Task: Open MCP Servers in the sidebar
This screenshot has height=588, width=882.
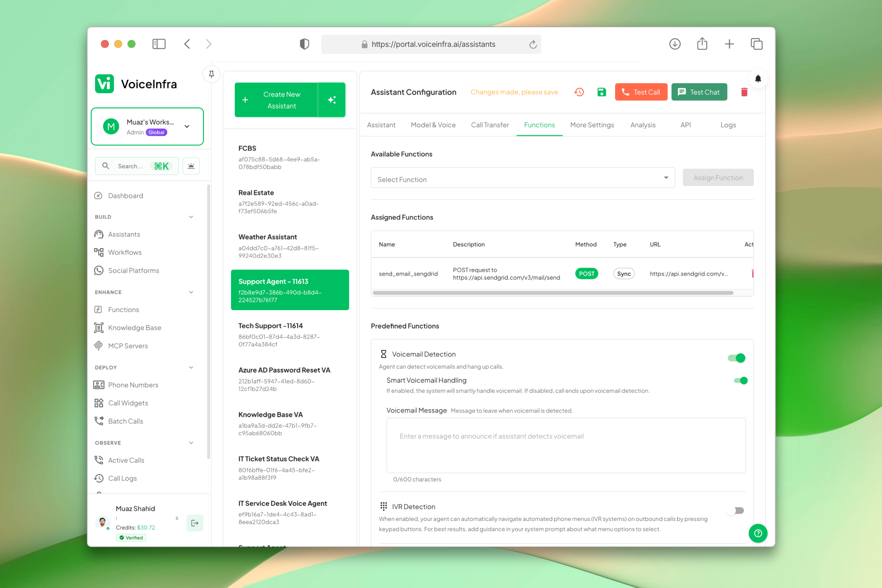Action: click(x=128, y=346)
